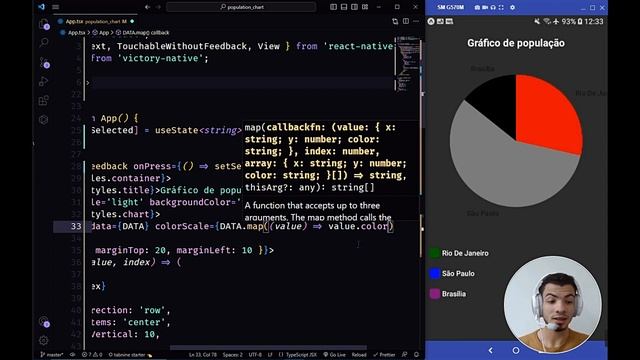Click Prettier in status bar
This screenshot has width=640, height=360.
[x=384, y=355]
